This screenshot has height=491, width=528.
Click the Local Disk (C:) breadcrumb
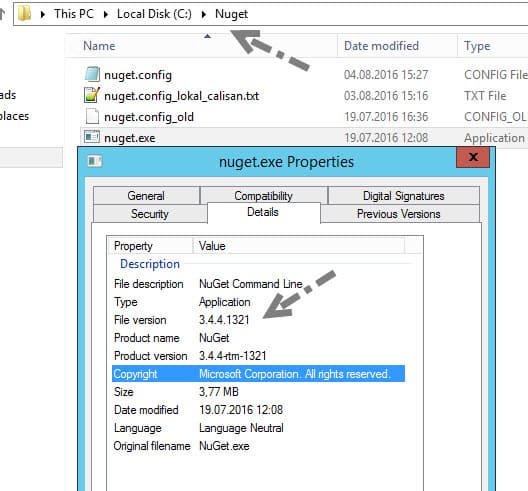[154, 14]
